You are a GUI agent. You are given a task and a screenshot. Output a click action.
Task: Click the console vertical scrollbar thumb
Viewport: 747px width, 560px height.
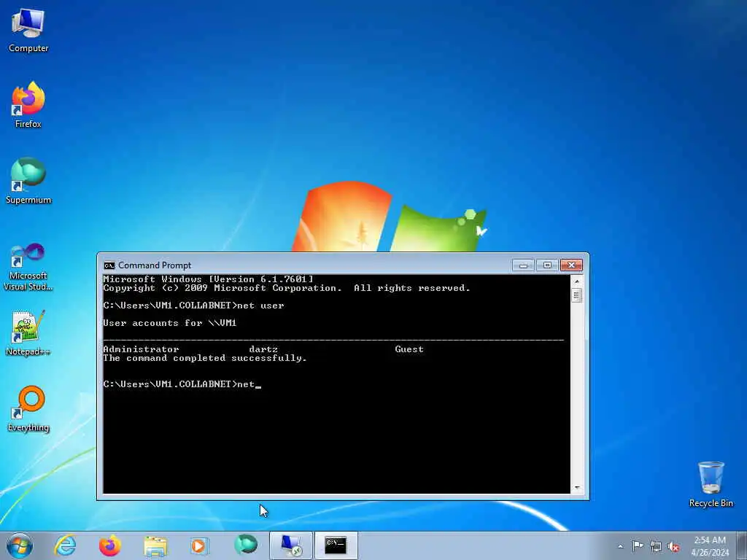pos(577,295)
